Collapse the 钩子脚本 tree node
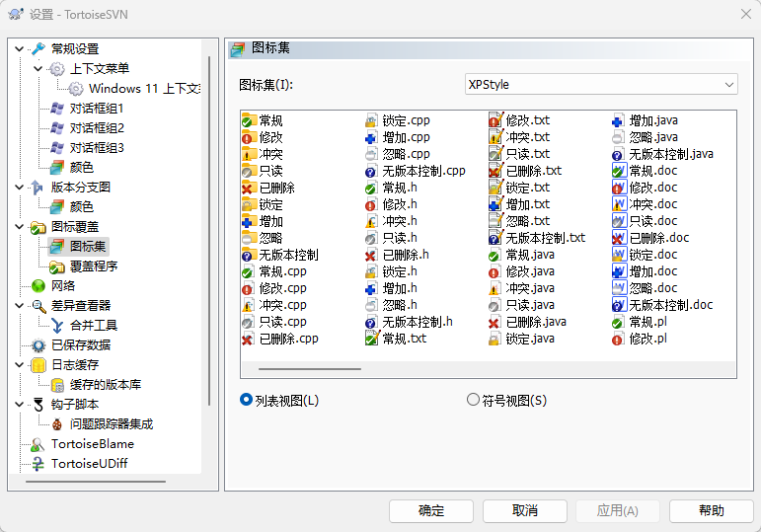 click(20, 404)
